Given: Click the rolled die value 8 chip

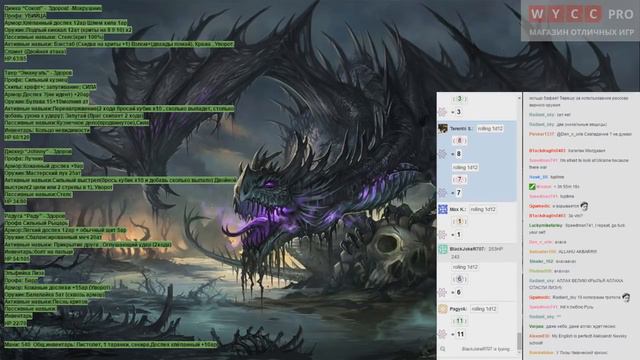Looking at the screenshot, I should (459, 141).
